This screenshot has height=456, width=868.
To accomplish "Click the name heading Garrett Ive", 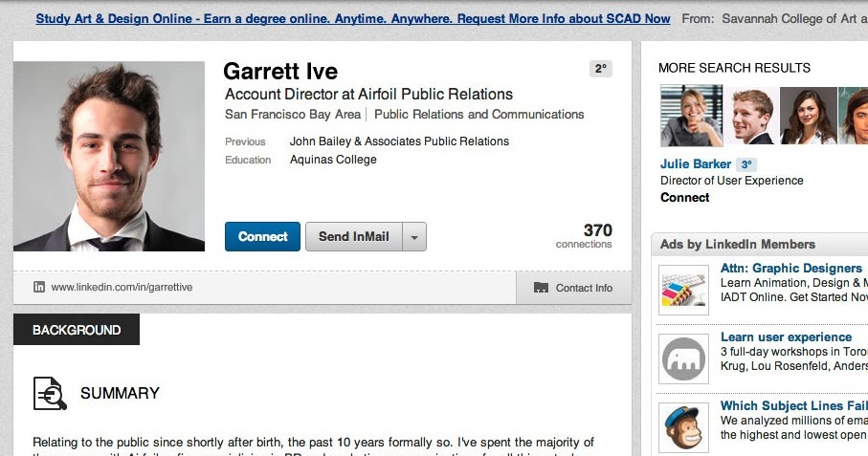I will [280, 72].
